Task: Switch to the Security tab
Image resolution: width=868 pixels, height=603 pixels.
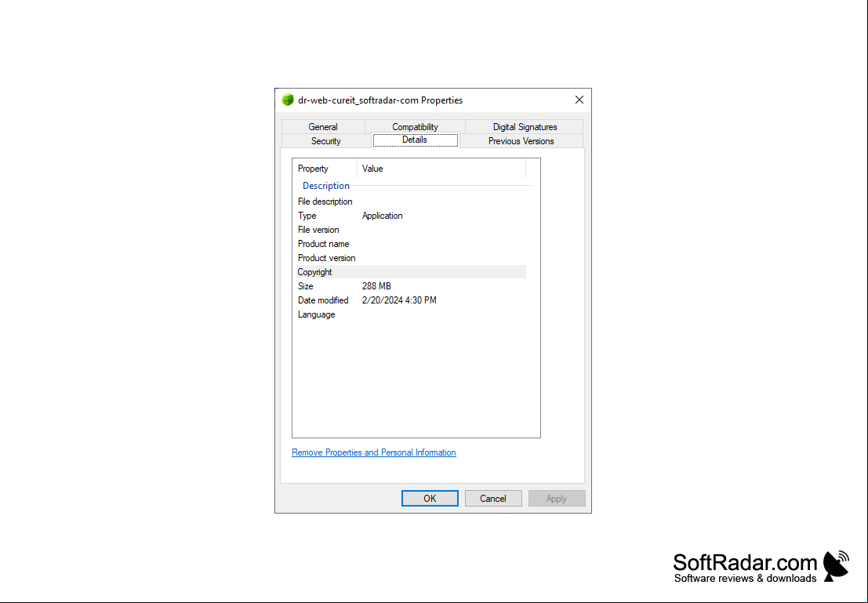Action: click(325, 141)
